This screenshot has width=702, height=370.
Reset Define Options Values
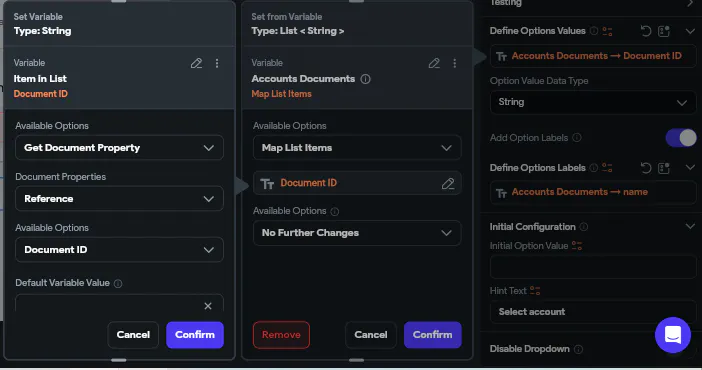pos(646,31)
